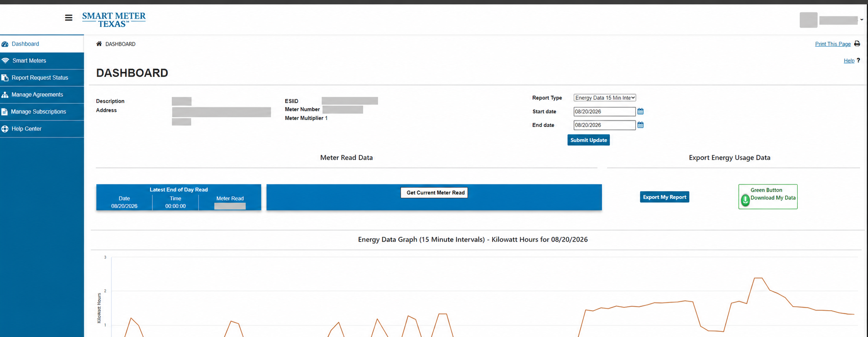Click the ESIID label
Viewport: 868px width, 337px height.
click(x=292, y=101)
